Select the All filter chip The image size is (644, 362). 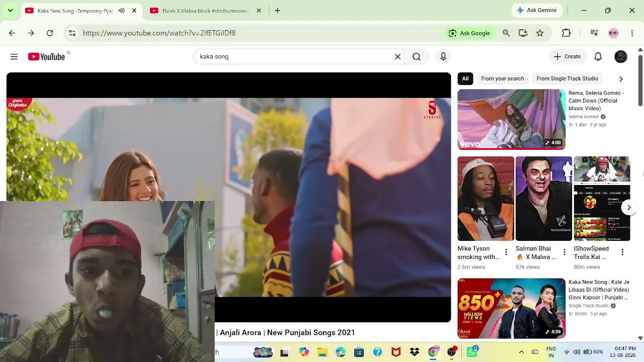coord(465,78)
